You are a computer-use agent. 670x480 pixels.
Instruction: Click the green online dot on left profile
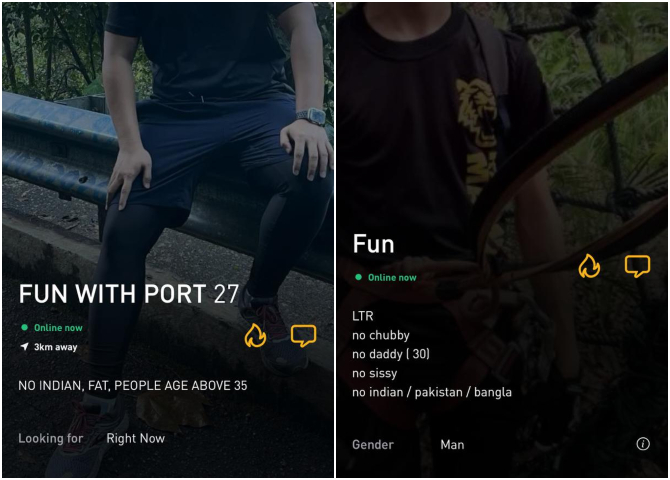pos(24,327)
